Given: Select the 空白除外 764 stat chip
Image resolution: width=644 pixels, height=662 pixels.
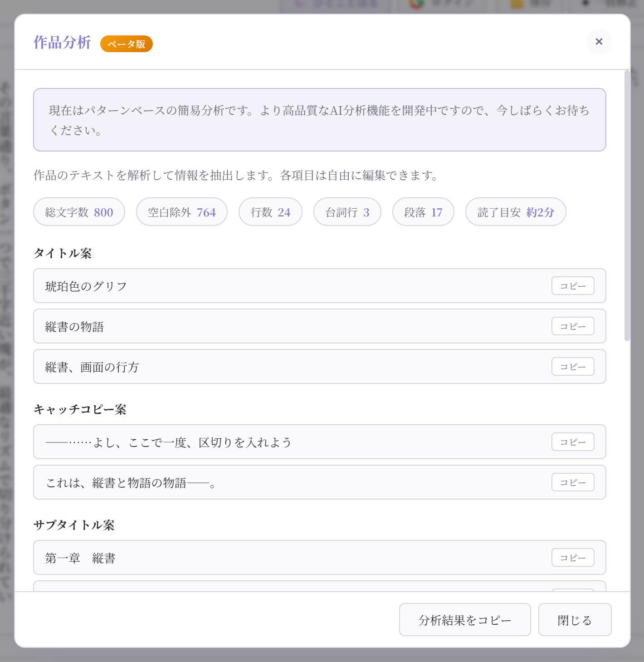Looking at the screenshot, I should 181,211.
